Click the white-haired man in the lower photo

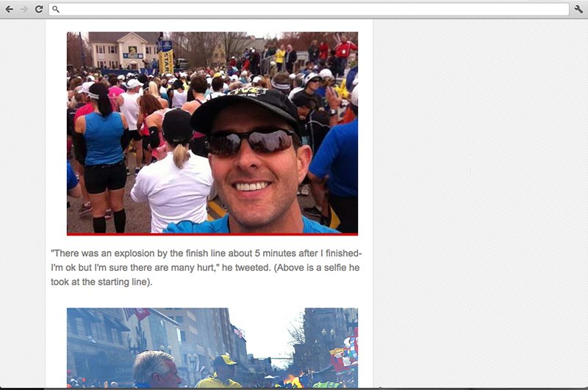pos(157,369)
